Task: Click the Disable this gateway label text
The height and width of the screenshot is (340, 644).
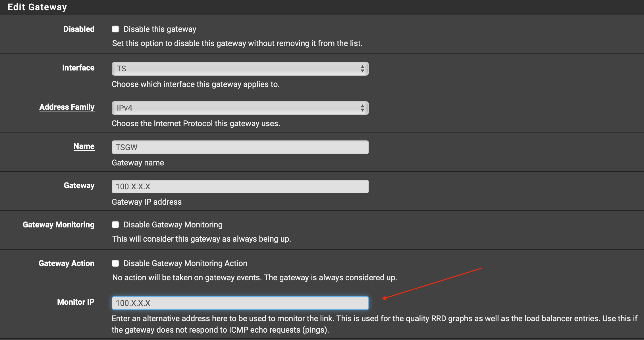Action: (160, 29)
